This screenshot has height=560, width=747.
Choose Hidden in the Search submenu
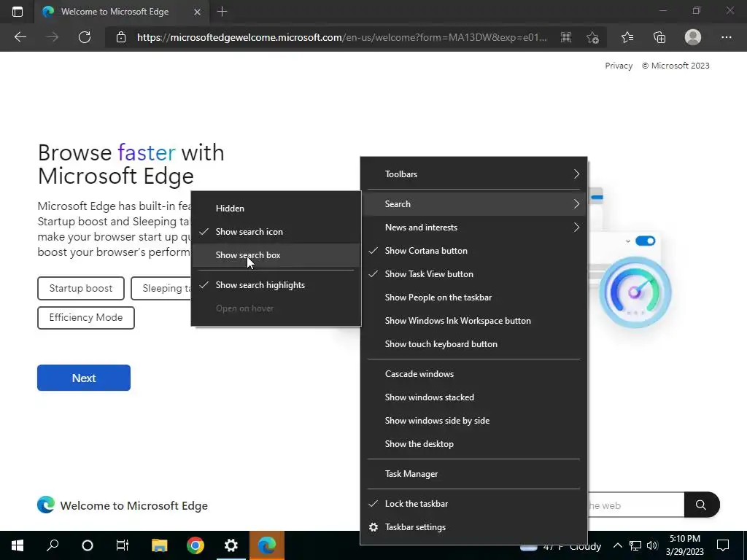[x=276, y=209]
